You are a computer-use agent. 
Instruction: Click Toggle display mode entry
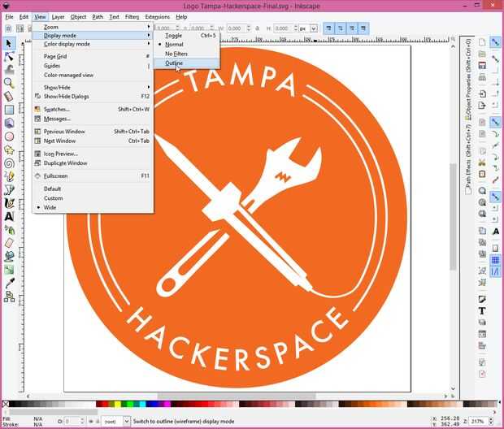[x=187, y=36]
